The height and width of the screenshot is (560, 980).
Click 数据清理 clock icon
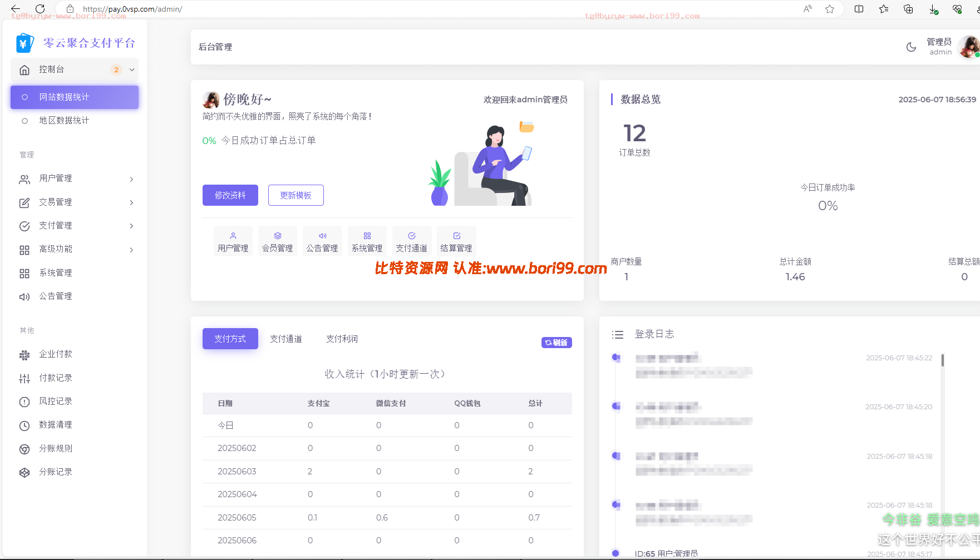click(24, 426)
